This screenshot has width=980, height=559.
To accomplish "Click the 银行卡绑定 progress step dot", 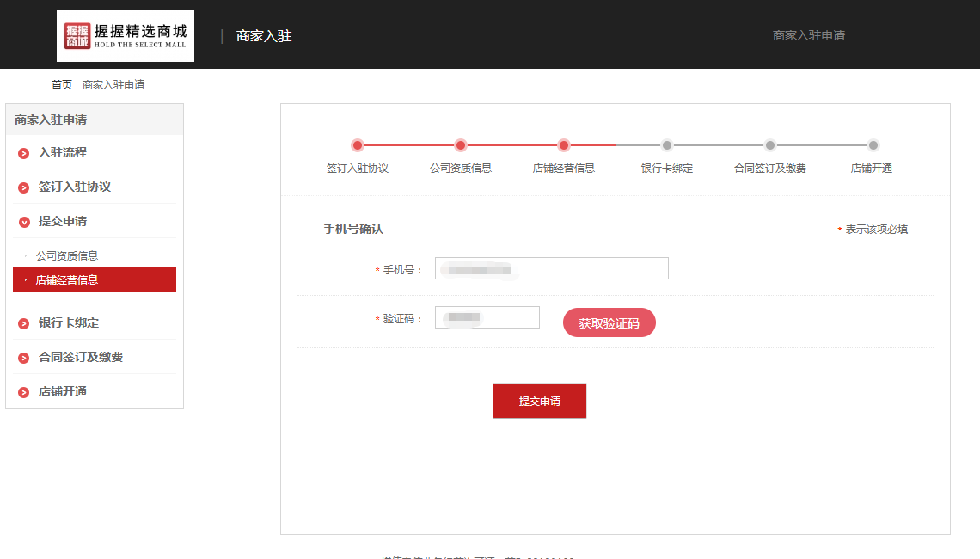I will point(667,145).
